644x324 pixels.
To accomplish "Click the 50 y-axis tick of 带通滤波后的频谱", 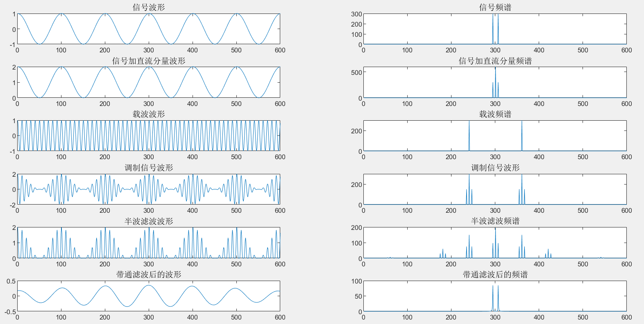I will pyautogui.click(x=358, y=296).
